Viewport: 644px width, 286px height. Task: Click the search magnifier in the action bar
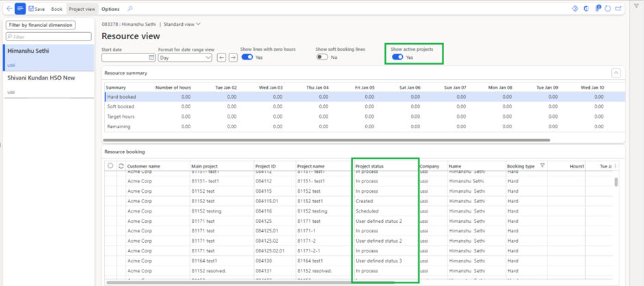tap(130, 9)
